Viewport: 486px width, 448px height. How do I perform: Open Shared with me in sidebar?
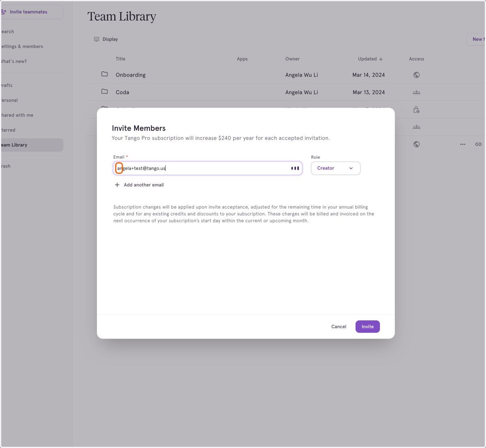(17, 115)
